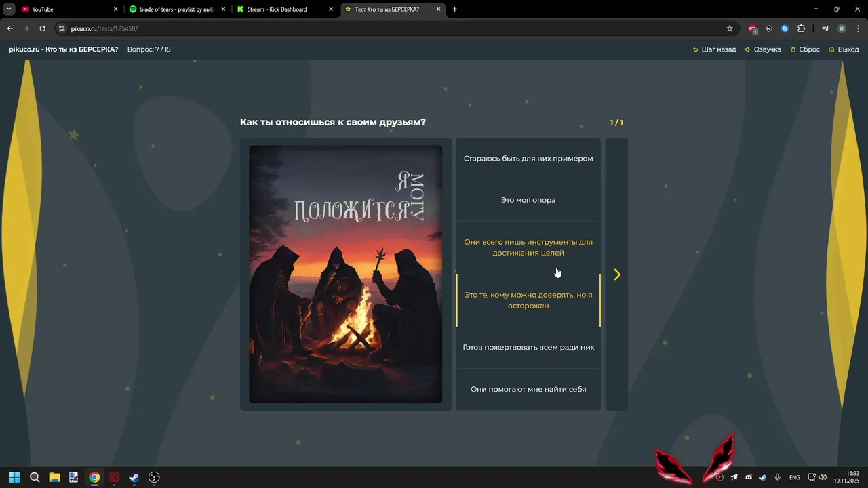The width and height of the screenshot is (868, 488).
Task: Choose answer Это те, кому можно доверять
Action: (x=528, y=300)
